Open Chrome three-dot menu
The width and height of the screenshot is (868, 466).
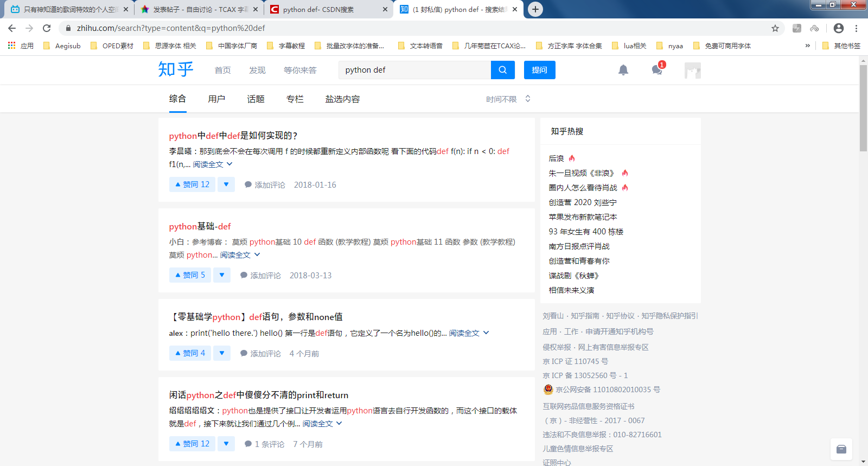[857, 28]
